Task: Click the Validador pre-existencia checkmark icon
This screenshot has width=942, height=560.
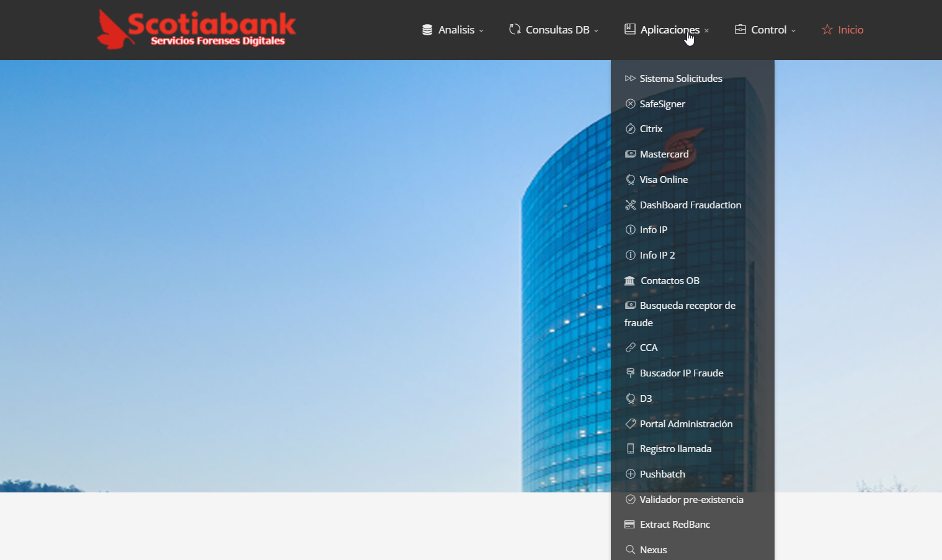Action: point(630,499)
